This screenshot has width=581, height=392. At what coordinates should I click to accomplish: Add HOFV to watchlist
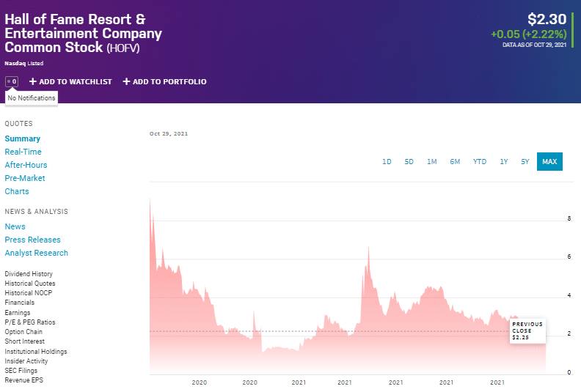[70, 81]
